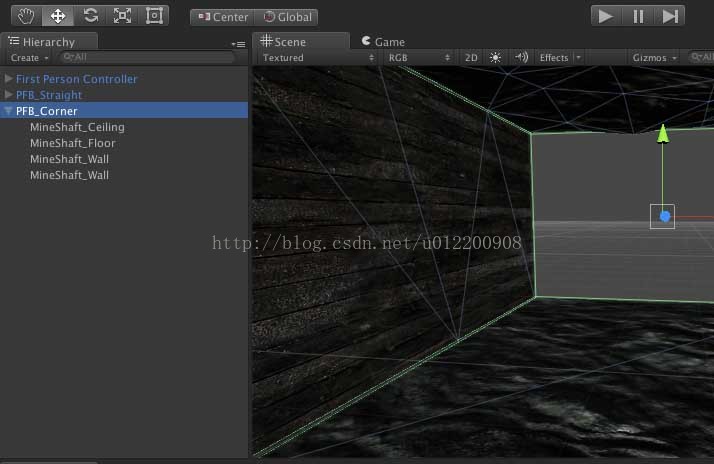Select PFB_Straight in Hierarchy
The height and width of the screenshot is (464, 714).
click(49, 95)
